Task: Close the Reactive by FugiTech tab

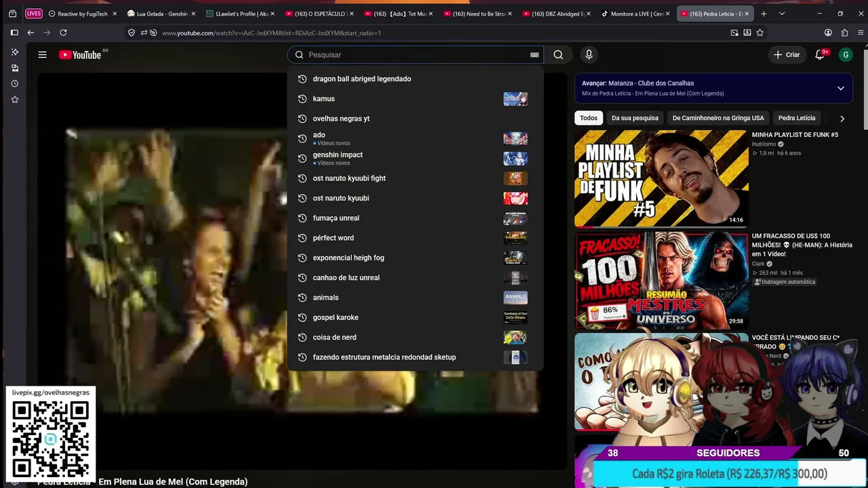Action: (x=114, y=14)
